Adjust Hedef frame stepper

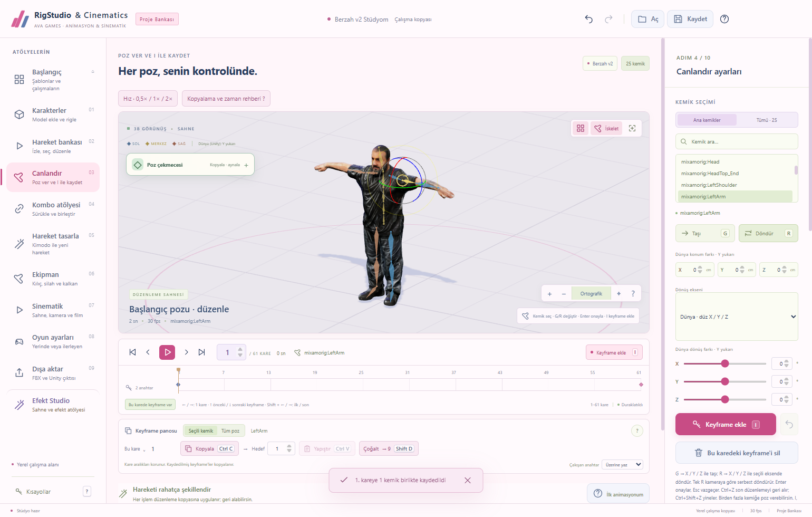pyautogui.click(x=289, y=449)
